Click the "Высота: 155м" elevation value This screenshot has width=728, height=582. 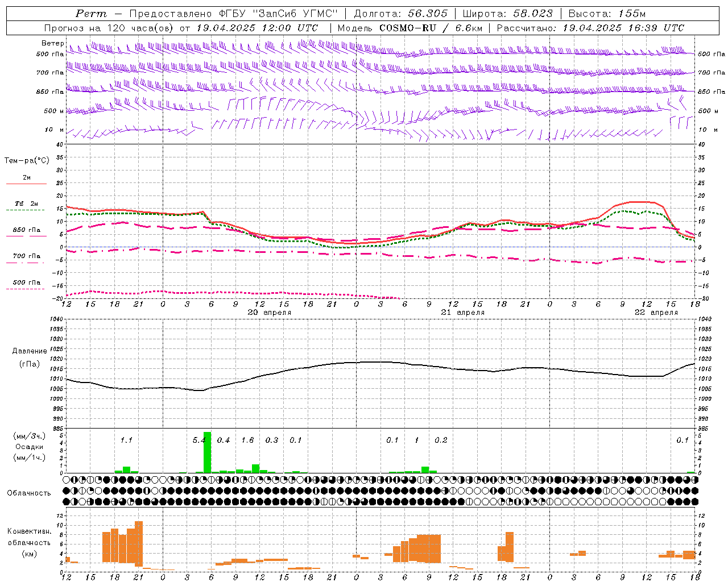[607, 14]
